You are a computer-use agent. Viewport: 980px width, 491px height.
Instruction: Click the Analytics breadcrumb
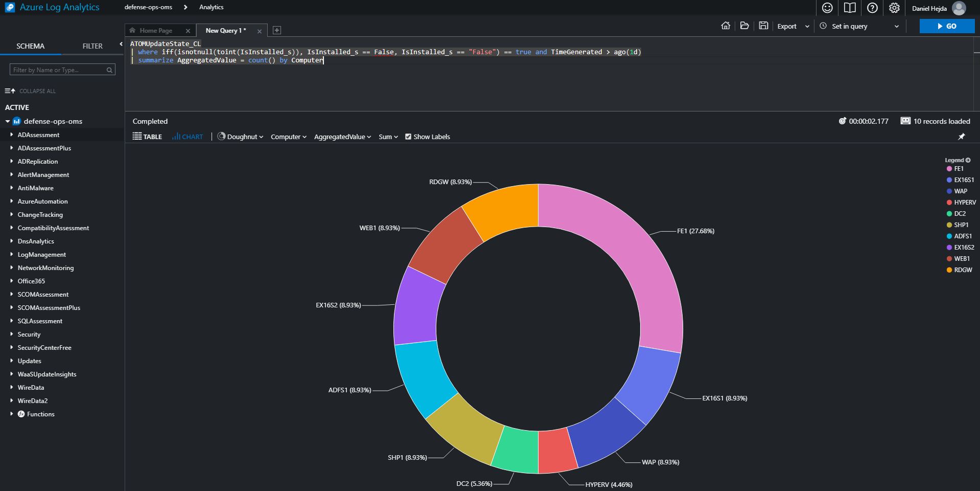(x=212, y=7)
